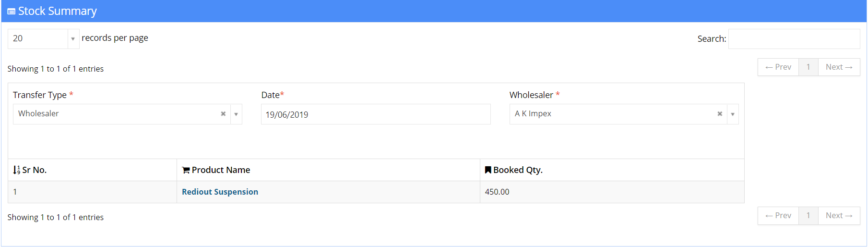Go to the top Prev page button

click(x=778, y=67)
